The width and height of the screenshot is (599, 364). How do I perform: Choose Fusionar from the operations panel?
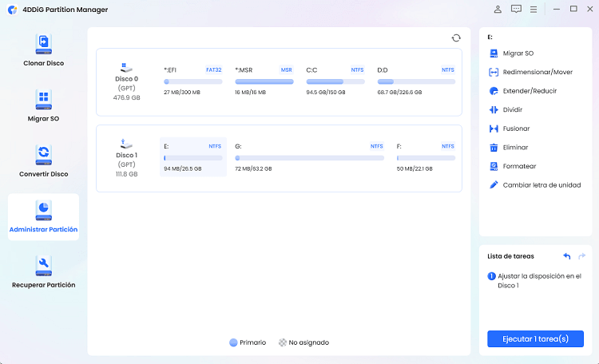(x=516, y=129)
